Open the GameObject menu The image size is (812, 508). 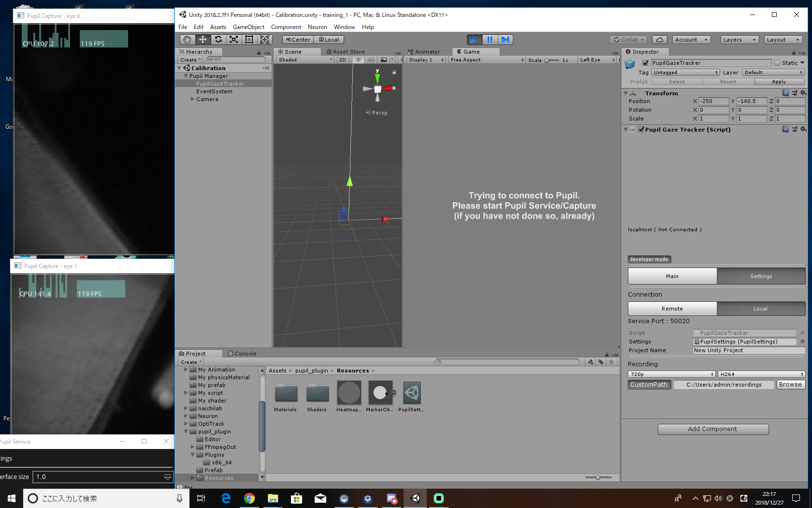click(x=248, y=27)
